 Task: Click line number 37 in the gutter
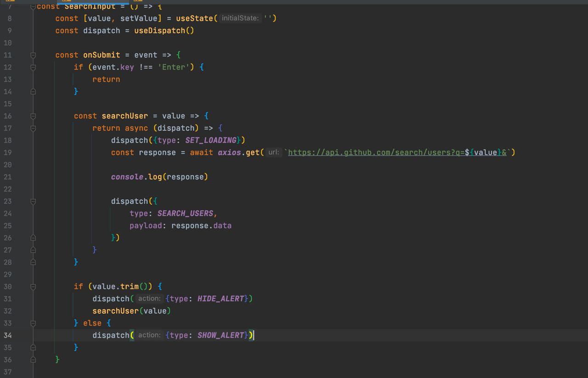tap(7, 372)
